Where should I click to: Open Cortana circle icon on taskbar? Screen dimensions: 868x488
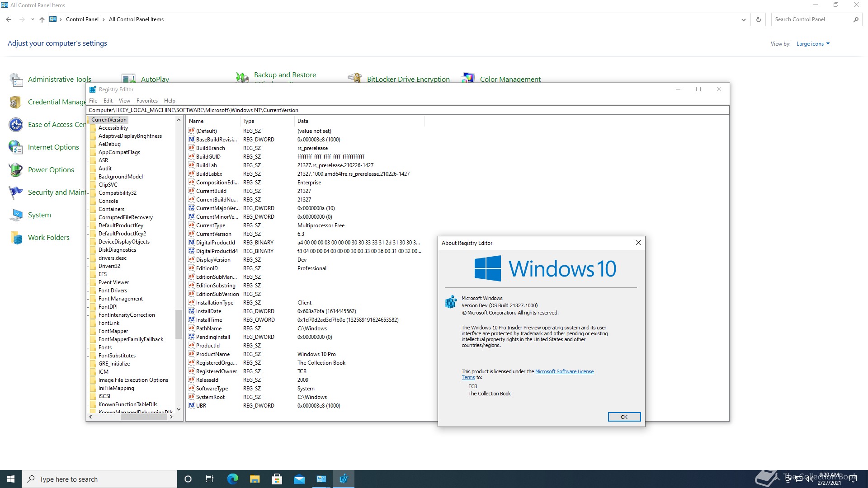point(188,479)
